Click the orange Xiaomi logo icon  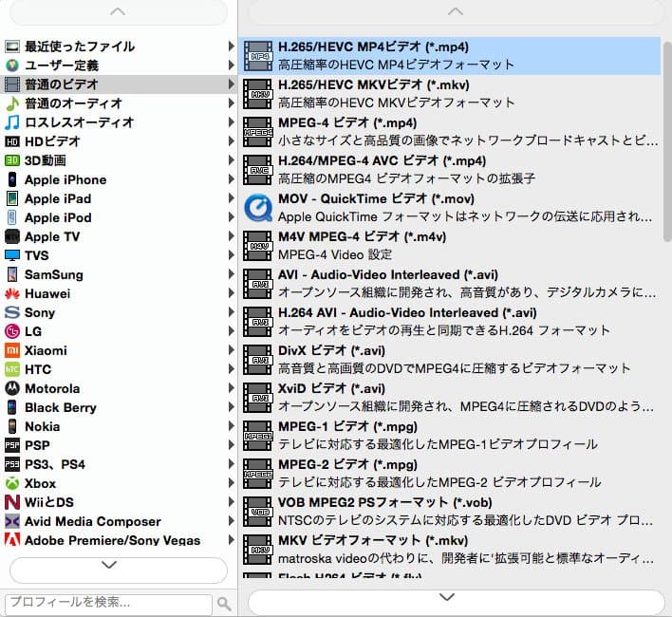(x=12, y=350)
